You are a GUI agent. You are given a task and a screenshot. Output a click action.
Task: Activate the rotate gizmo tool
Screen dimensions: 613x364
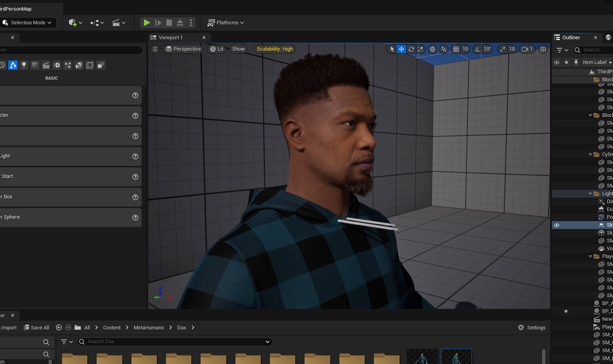pos(411,49)
